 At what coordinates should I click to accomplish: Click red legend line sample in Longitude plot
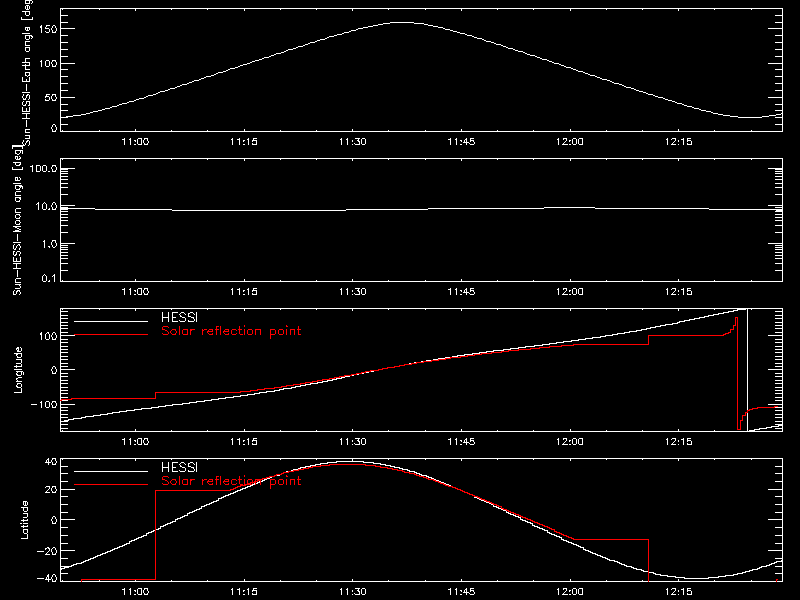click(111, 335)
